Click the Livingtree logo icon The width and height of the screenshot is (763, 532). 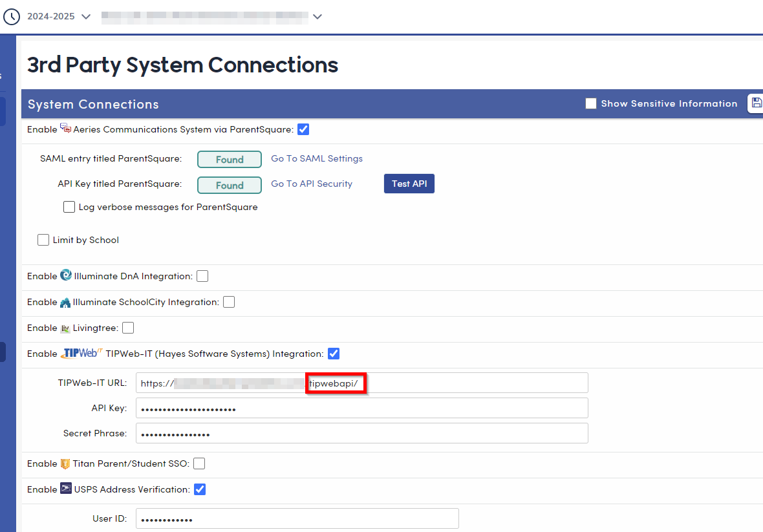[65, 329]
